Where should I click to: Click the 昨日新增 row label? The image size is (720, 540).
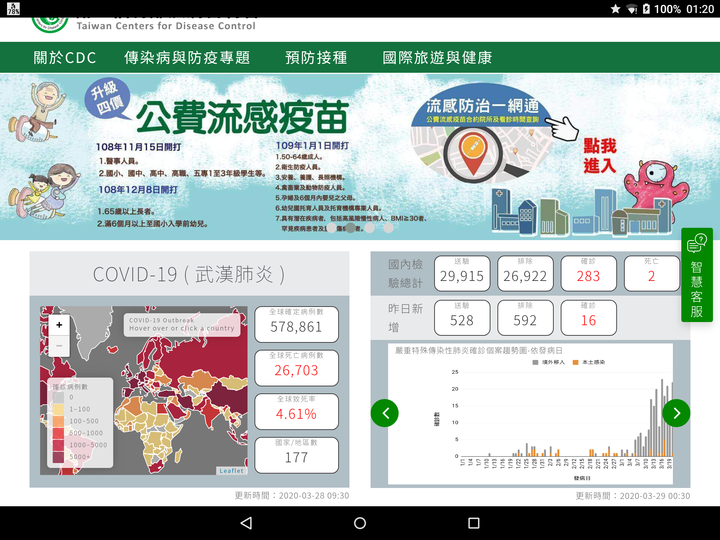405,318
